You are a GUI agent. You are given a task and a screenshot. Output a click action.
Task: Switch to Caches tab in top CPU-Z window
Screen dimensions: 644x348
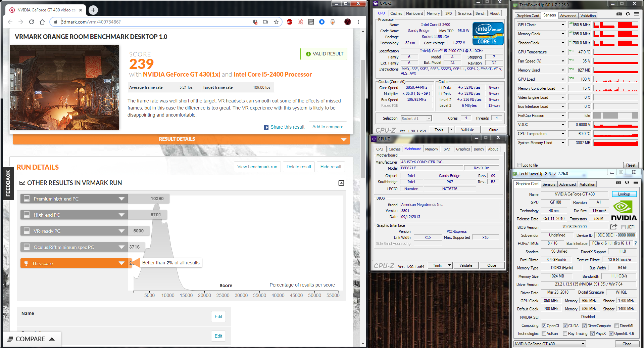pos(396,13)
